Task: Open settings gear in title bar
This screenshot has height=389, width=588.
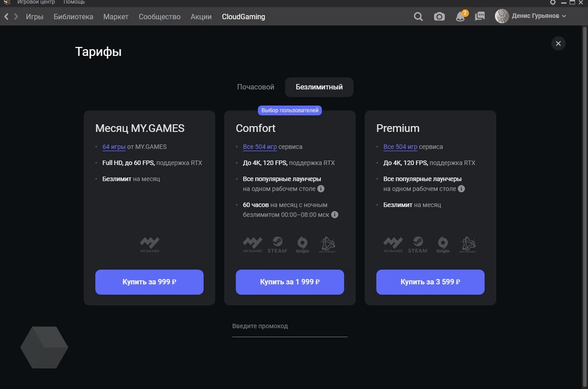Action: pyautogui.click(x=553, y=2)
